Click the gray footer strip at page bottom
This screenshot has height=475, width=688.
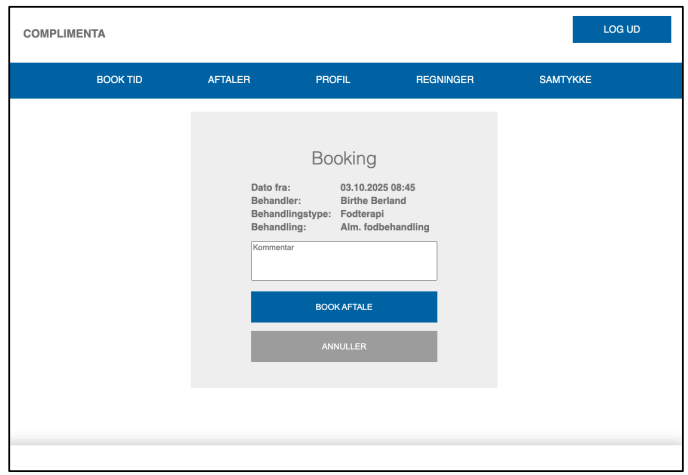pyautogui.click(x=344, y=440)
